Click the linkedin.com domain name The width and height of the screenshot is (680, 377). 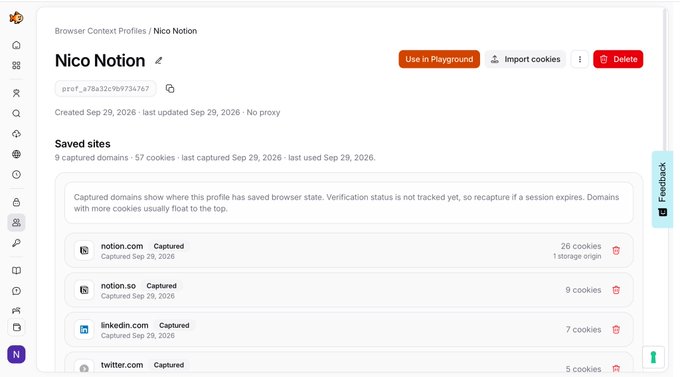coord(124,325)
